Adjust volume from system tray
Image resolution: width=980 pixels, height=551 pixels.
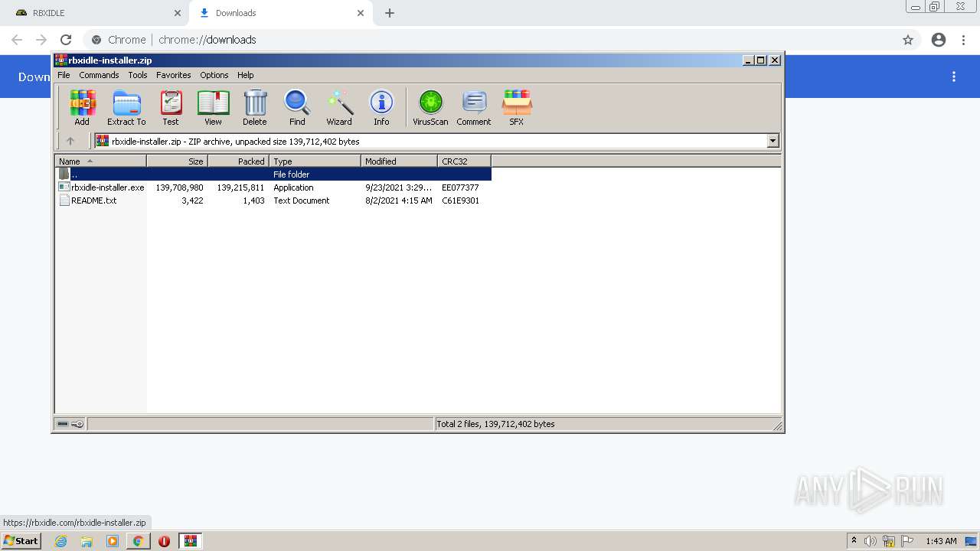coord(871,541)
